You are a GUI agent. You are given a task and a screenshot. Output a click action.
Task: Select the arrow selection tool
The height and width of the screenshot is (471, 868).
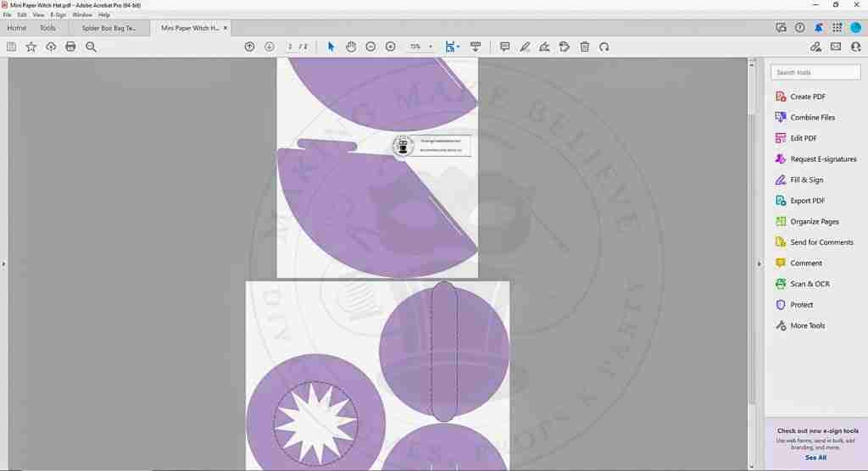(x=331, y=47)
